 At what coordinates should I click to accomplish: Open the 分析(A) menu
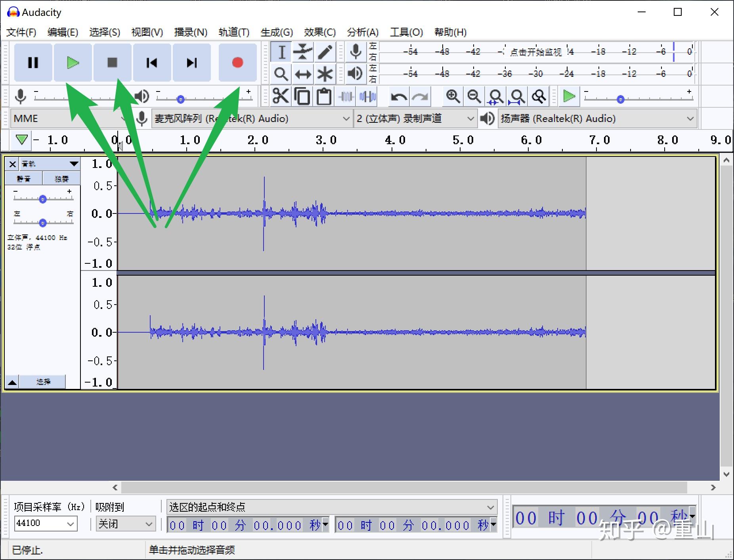363,32
